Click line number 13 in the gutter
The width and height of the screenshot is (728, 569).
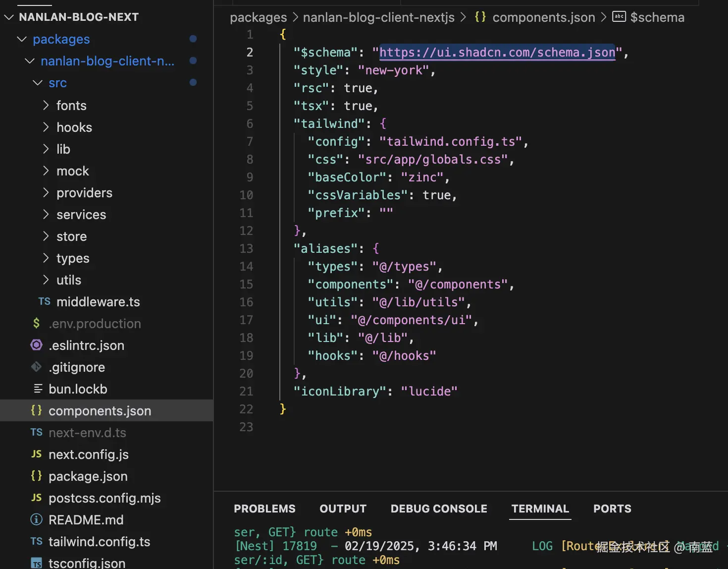point(246,248)
